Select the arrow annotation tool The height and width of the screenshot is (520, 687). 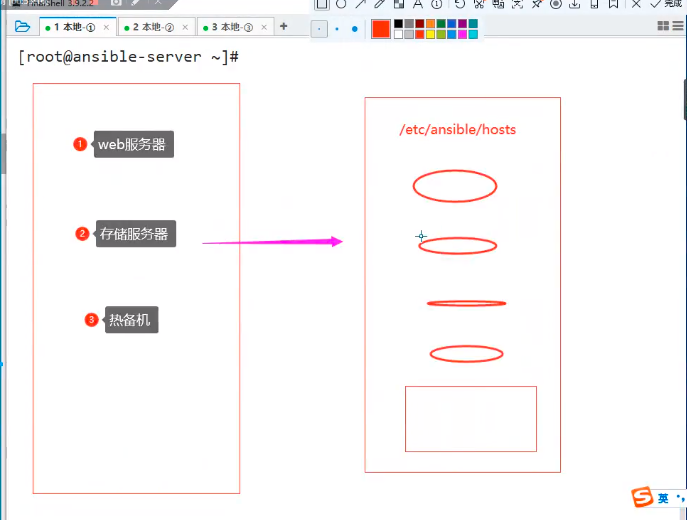click(x=360, y=4)
